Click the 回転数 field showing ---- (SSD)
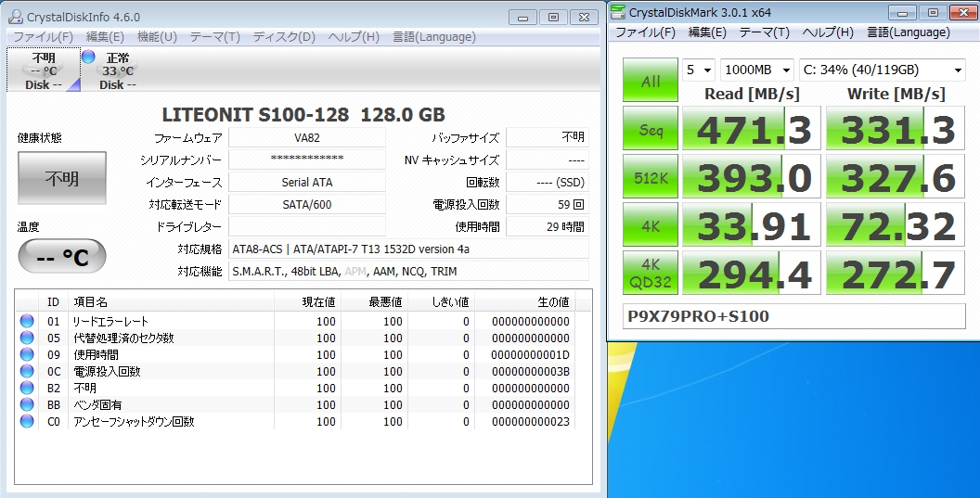The width and height of the screenshot is (980, 498). [x=548, y=182]
